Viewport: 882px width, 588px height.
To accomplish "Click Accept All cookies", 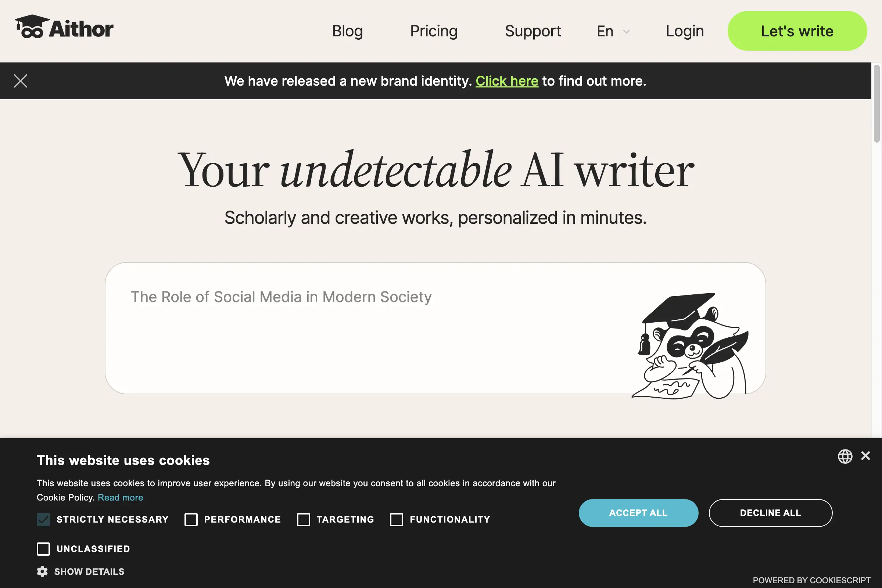I will pyautogui.click(x=638, y=513).
